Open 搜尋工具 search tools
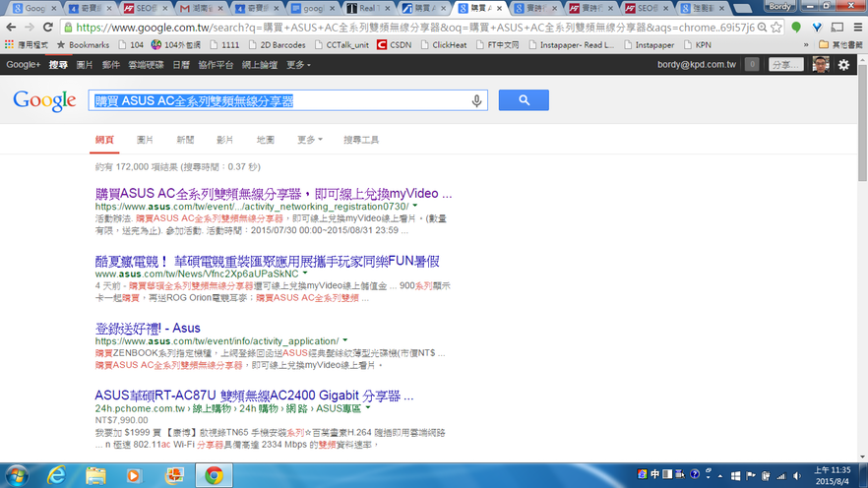Viewport: 868px width, 488px height. tap(361, 140)
